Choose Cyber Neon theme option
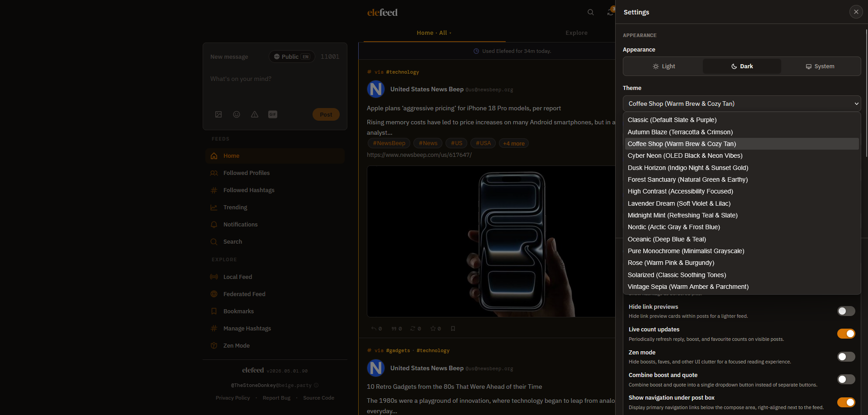This screenshot has height=415, width=868. [742, 156]
